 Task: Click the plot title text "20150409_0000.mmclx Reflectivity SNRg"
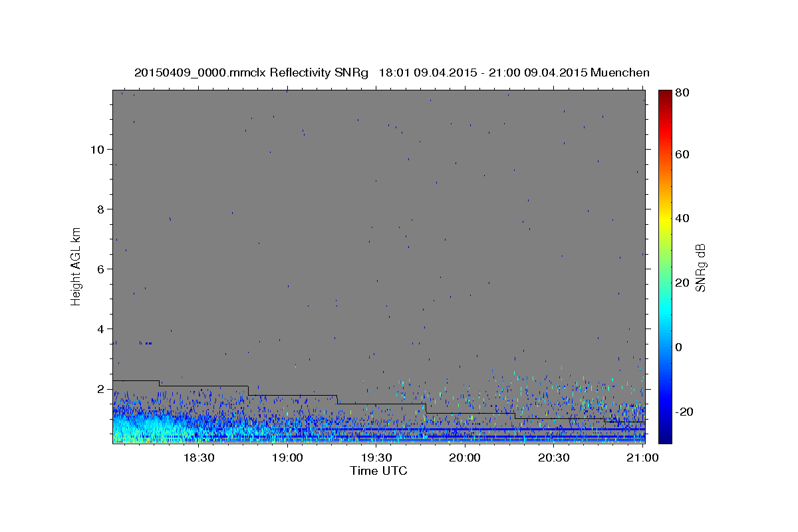(x=251, y=72)
